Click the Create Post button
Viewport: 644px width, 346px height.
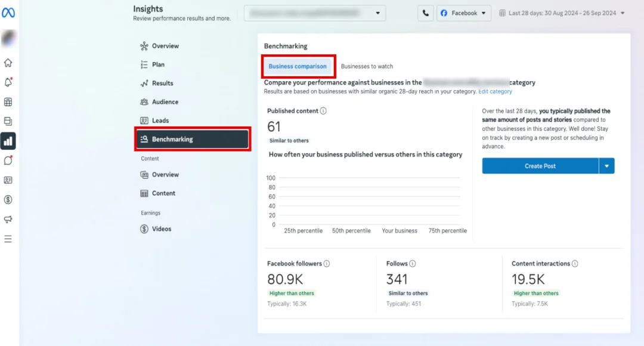pos(540,166)
